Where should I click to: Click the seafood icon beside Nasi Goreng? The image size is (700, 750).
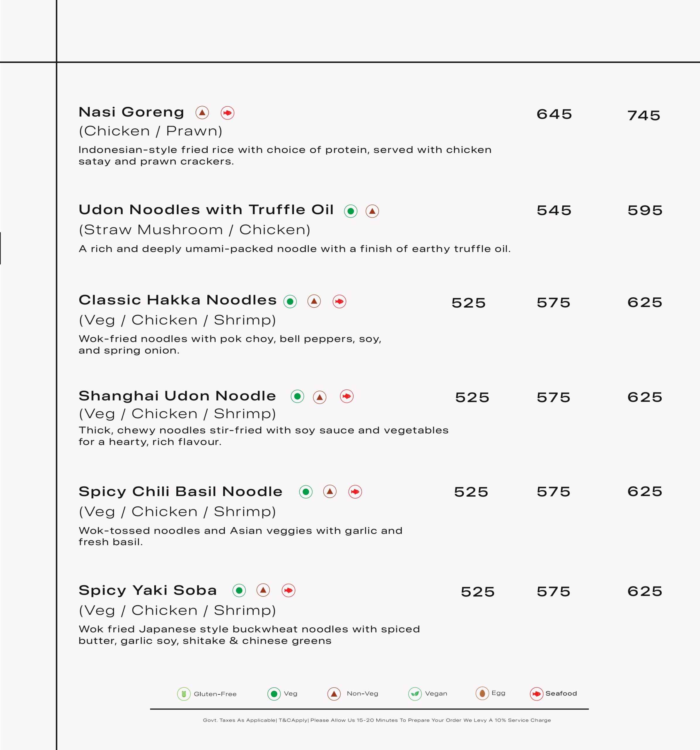[227, 113]
